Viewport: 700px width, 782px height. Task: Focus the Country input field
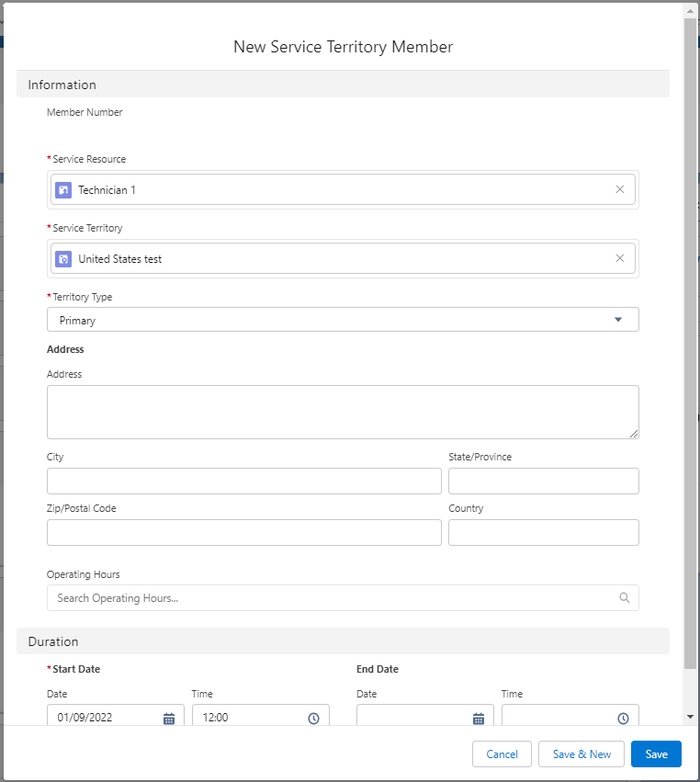click(543, 533)
